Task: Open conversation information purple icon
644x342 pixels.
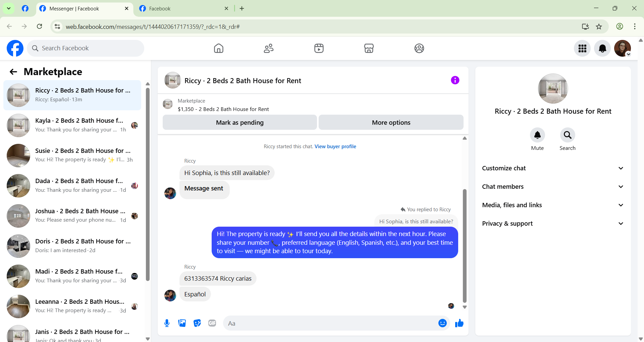Action: pyautogui.click(x=455, y=80)
